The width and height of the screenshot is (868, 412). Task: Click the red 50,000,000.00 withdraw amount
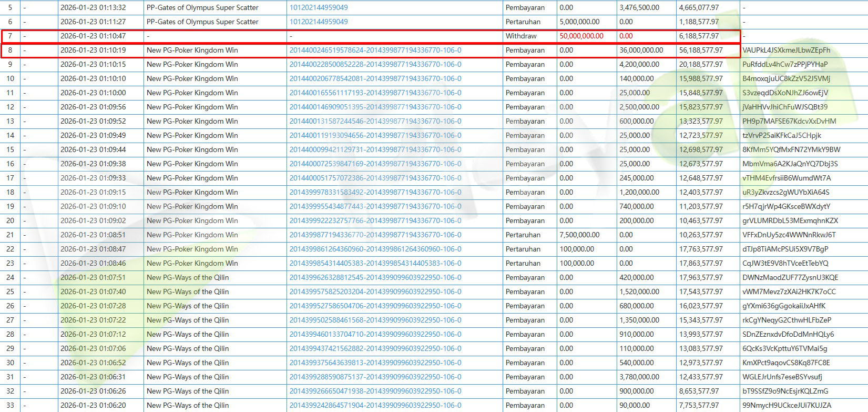pos(581,36)
